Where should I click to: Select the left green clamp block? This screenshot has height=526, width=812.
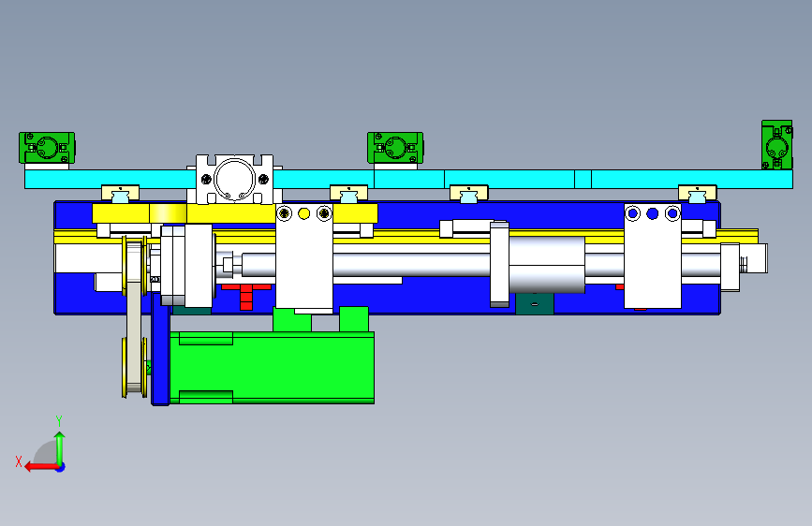[x=47, y=148]
